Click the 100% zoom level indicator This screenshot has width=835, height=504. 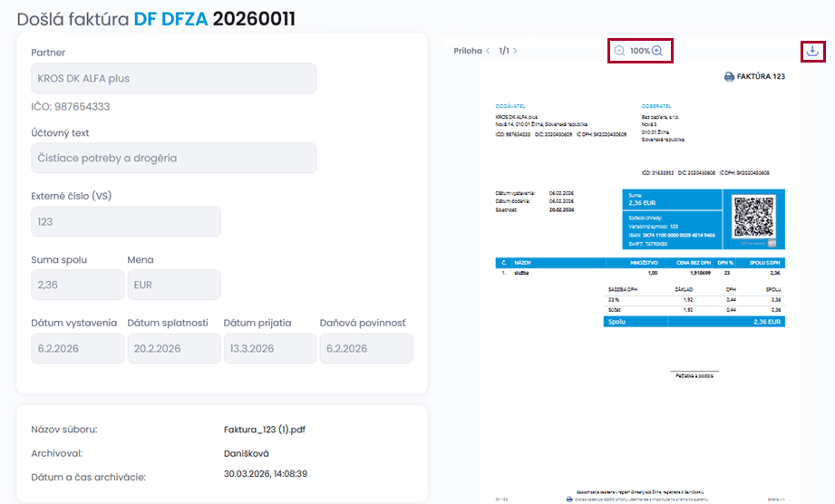tap(639, 51)
